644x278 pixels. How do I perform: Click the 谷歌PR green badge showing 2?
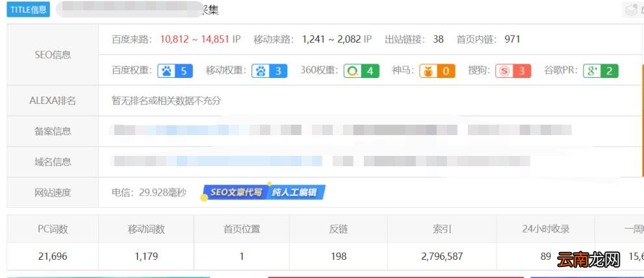tap(600, 71)
